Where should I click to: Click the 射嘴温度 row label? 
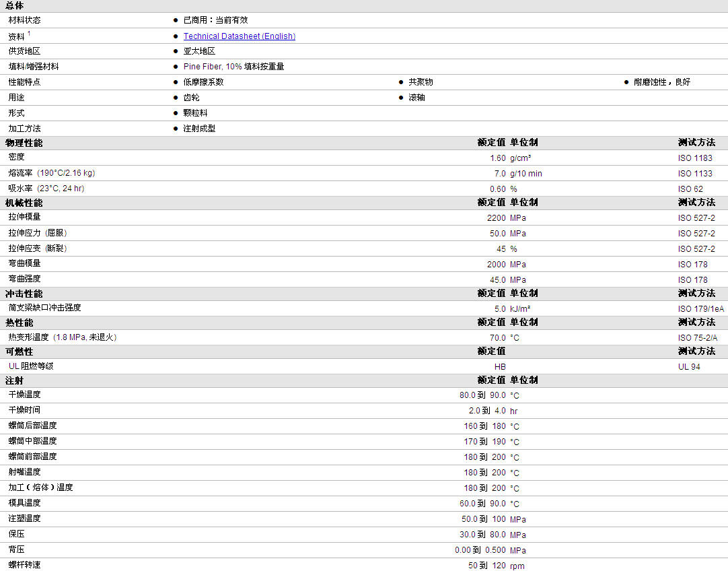[x=25, y=471]
